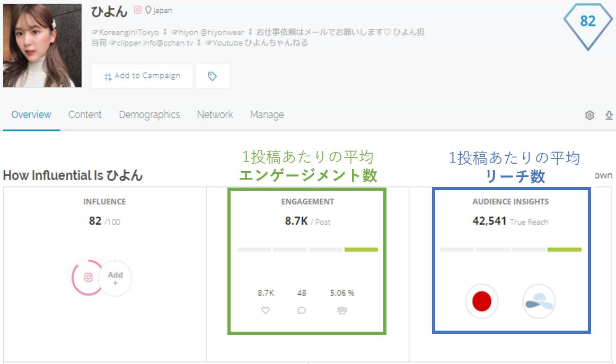Open the Demographics tab
The height and width of the screenshot is (364, 616).
pyautogui.click(x=149, y=114)
